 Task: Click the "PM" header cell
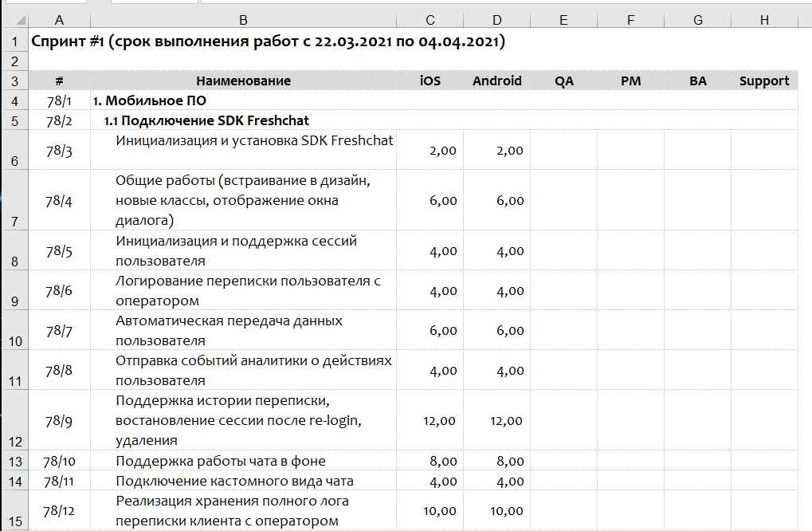point(630,81)
